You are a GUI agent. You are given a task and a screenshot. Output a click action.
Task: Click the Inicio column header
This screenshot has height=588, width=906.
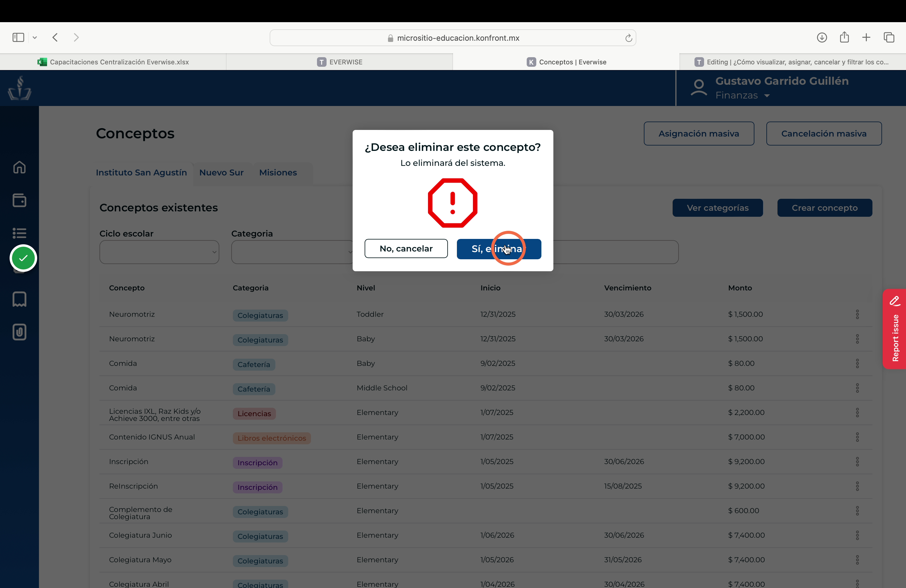(490, 288)
